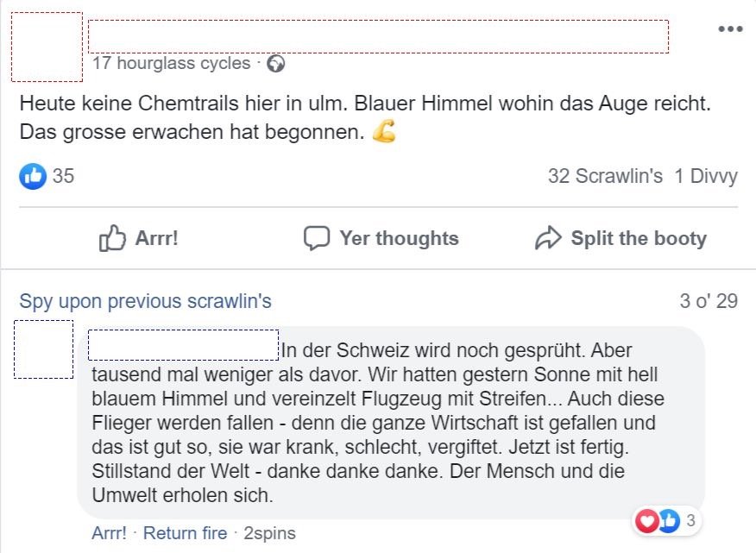Click the blue thumbs-up reaction icon
The width and height of the screenshot is (756, 553).
click(x=33, y=176)
